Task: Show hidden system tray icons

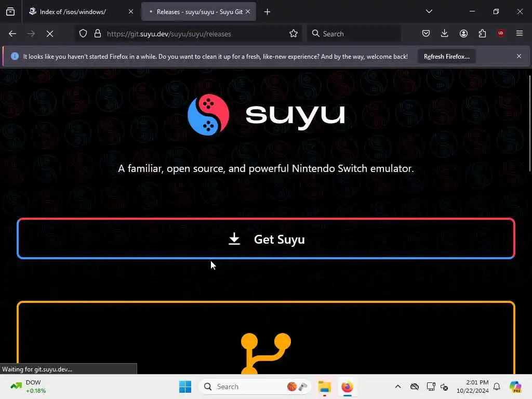Action: point(398,387)
